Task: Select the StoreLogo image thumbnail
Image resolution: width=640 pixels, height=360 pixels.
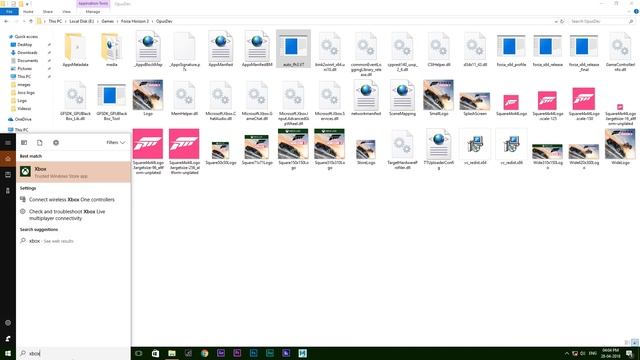Action: [366, 151]
